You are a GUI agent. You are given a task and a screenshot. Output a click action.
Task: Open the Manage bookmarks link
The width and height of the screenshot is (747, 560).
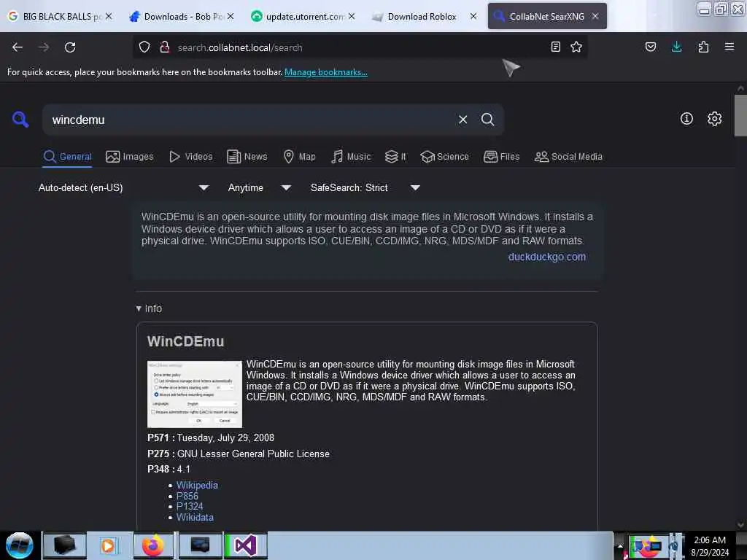pos(326,72)
